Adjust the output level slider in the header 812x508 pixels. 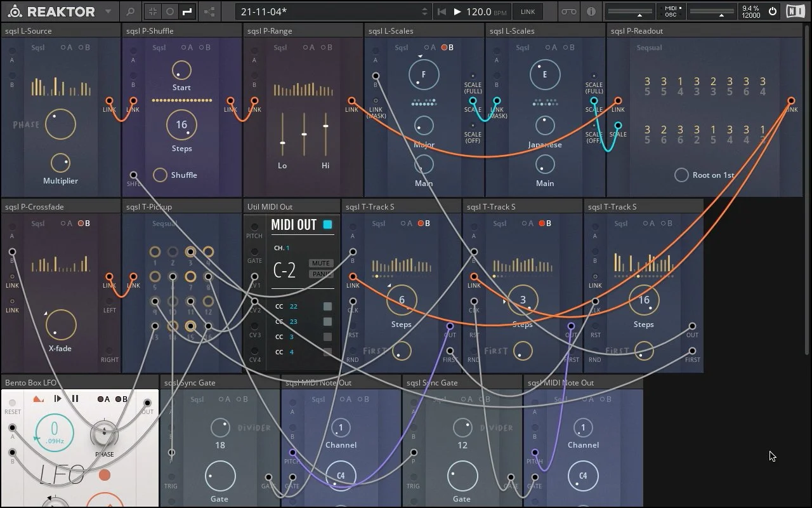[711, 11]
